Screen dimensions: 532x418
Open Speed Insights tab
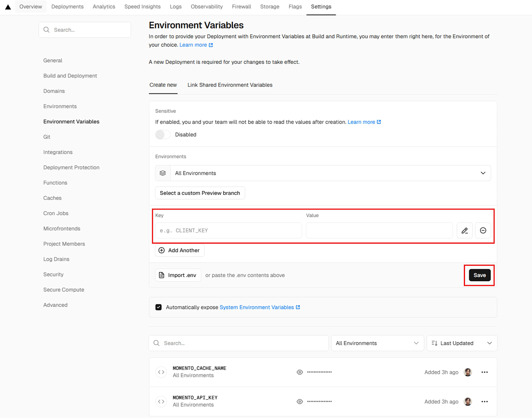[x=142, y=7]
